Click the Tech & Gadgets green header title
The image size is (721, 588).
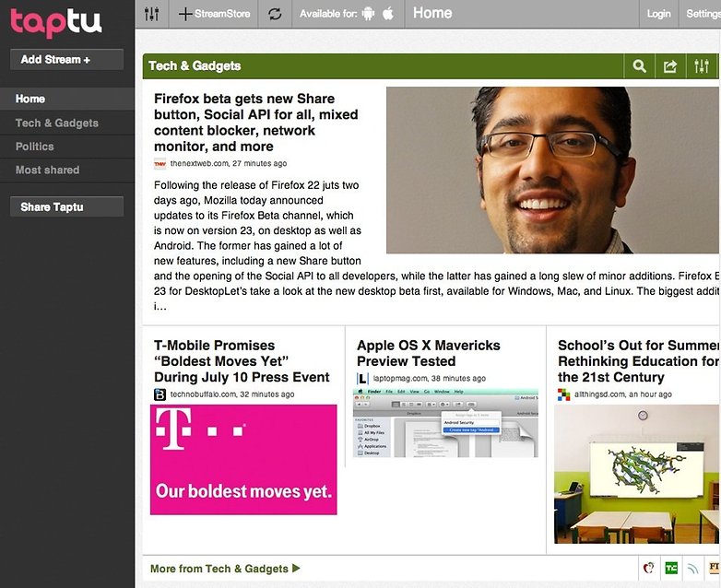[195, 66]
